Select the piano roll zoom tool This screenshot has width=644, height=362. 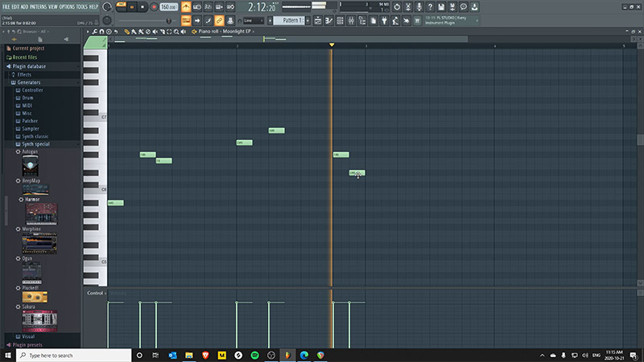(175, 32)
